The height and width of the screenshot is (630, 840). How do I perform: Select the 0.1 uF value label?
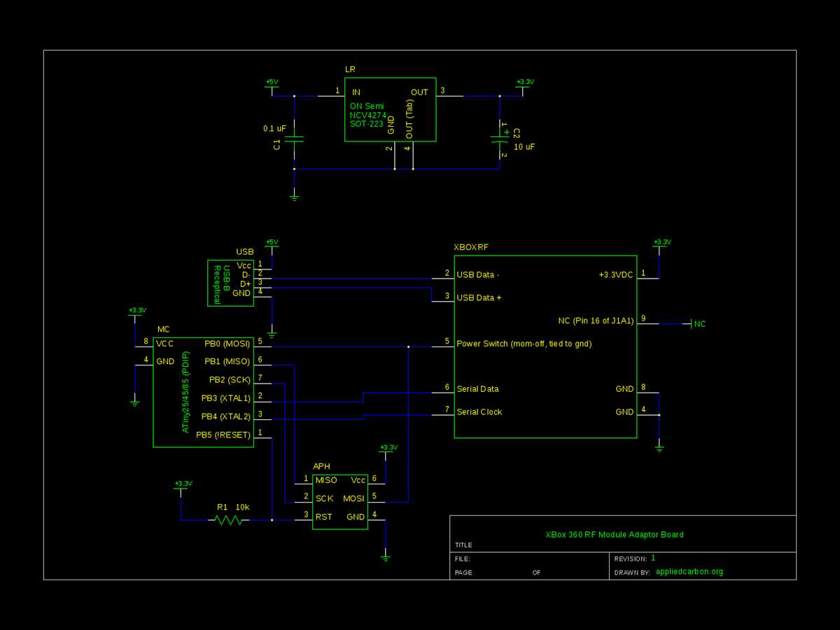274,129
